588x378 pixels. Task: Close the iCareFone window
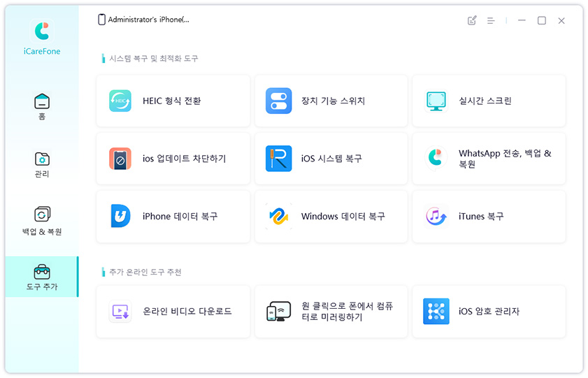click(x=561, y=20)
